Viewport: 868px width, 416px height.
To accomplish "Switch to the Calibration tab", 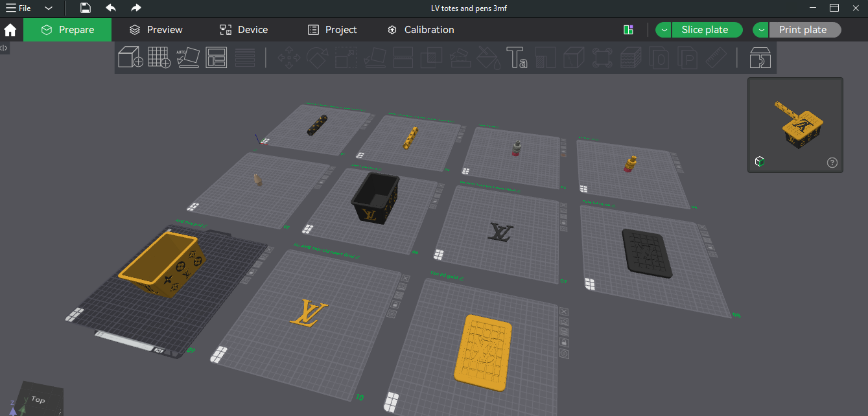I will pyautogui.click(x=421, y=30).
